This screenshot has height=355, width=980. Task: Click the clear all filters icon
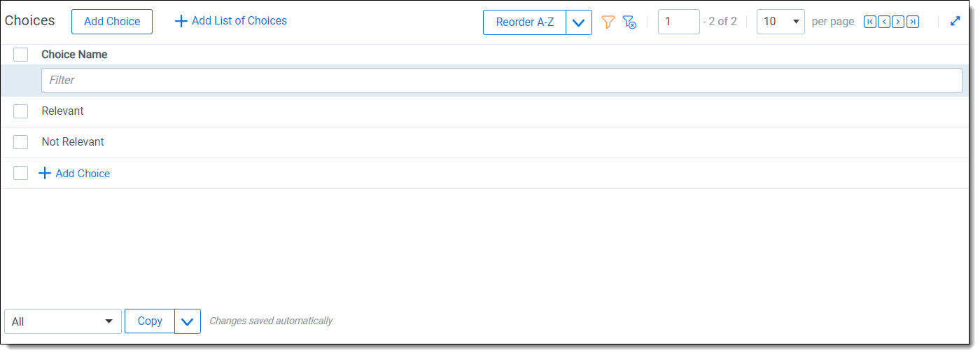629,22
